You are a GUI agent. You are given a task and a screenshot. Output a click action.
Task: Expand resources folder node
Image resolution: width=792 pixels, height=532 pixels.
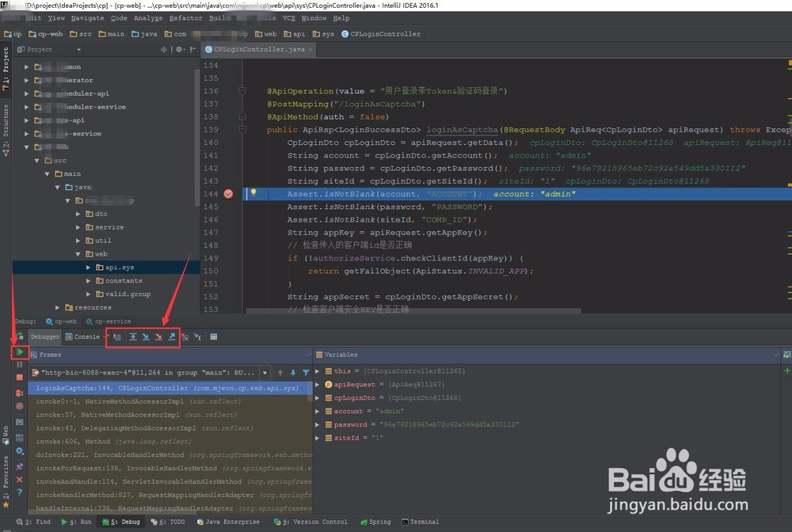pyautogui.click(x=58, y=307)
